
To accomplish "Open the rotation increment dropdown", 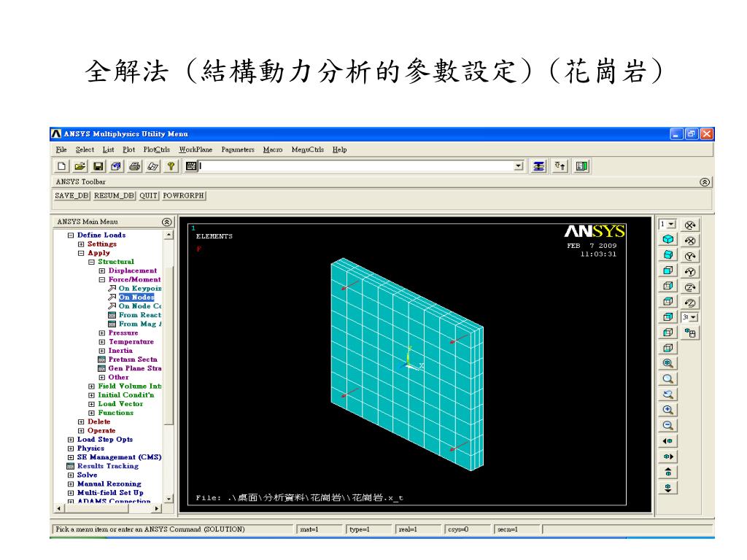I will 693,317.
